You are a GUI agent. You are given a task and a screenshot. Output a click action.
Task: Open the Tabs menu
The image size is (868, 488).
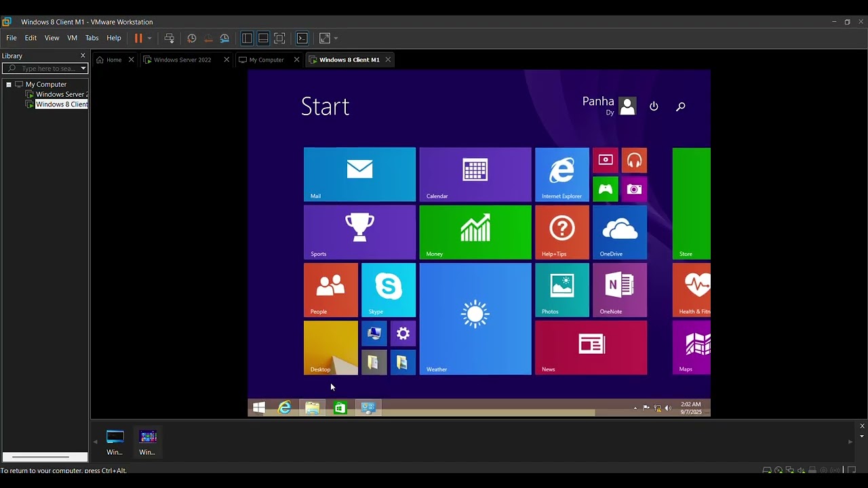[x=92, y=38]
